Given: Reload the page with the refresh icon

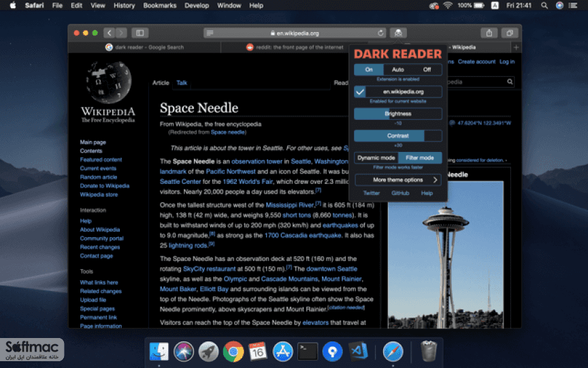Looking at the screenshot, I should coord(380,33).
